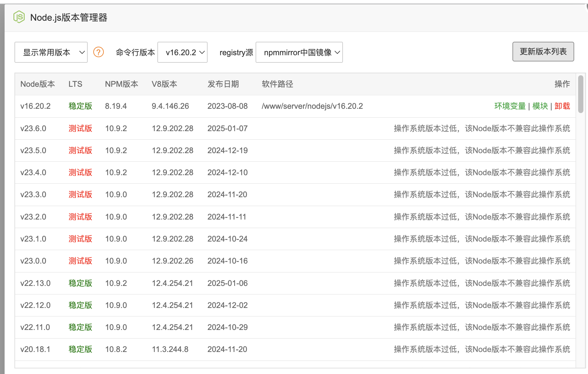Click the v22.11.0 version cell
This screenshot has height=374, width=588.
coord(35,327)
